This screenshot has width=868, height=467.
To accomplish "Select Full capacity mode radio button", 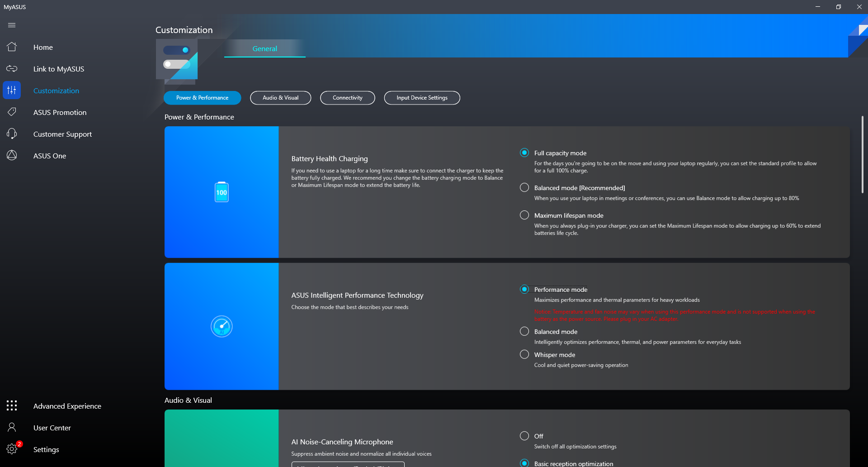I will [x=524, y=153].
